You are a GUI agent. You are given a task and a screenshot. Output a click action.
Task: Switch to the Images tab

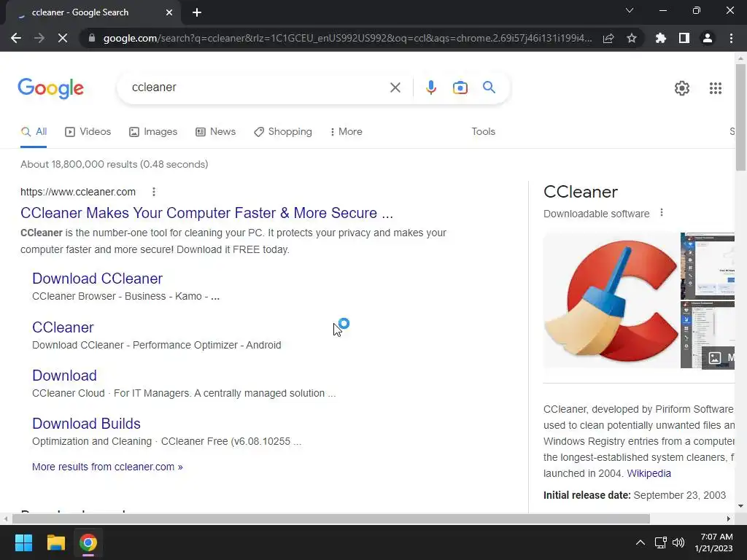(x=153, y=131)
